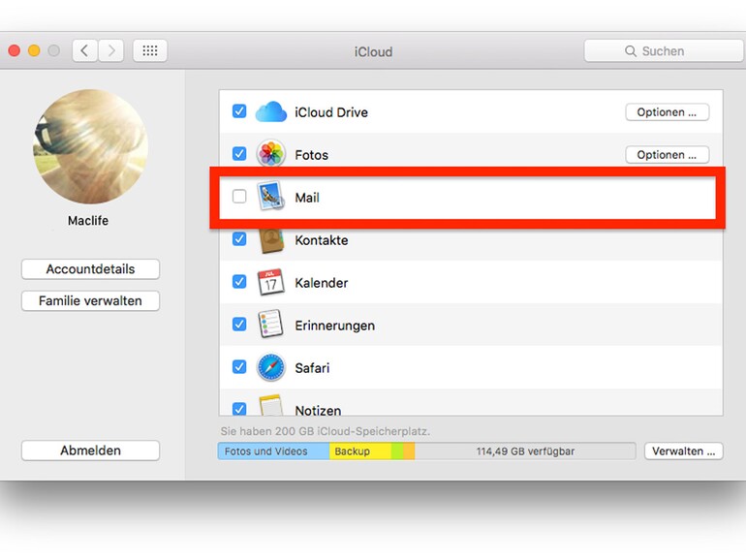
Task: Click the Erinnerungen label
Action: click(334, 326)
